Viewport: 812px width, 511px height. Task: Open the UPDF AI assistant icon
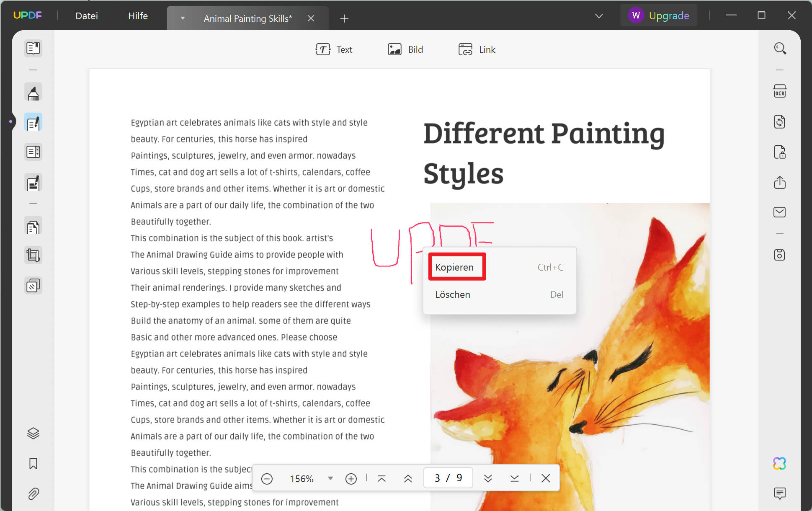pyautogui.click(x=780, y=463)
